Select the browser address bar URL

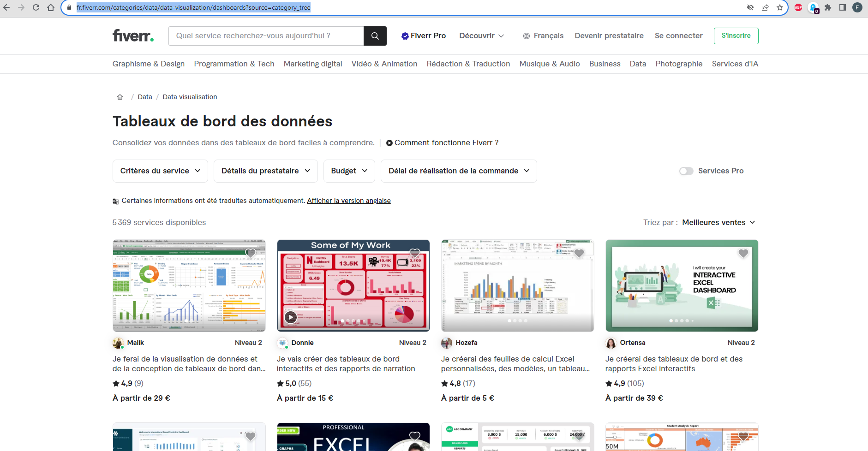tap(193, 7)
